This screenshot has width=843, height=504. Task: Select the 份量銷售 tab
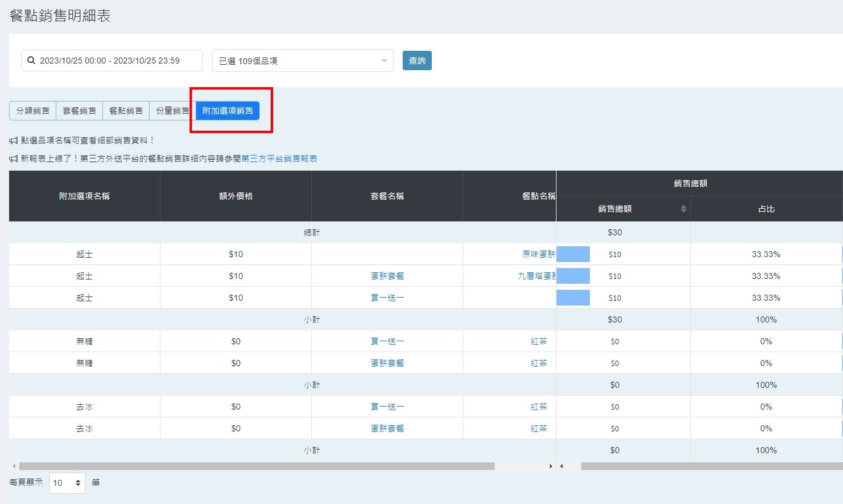coord(172,111)
